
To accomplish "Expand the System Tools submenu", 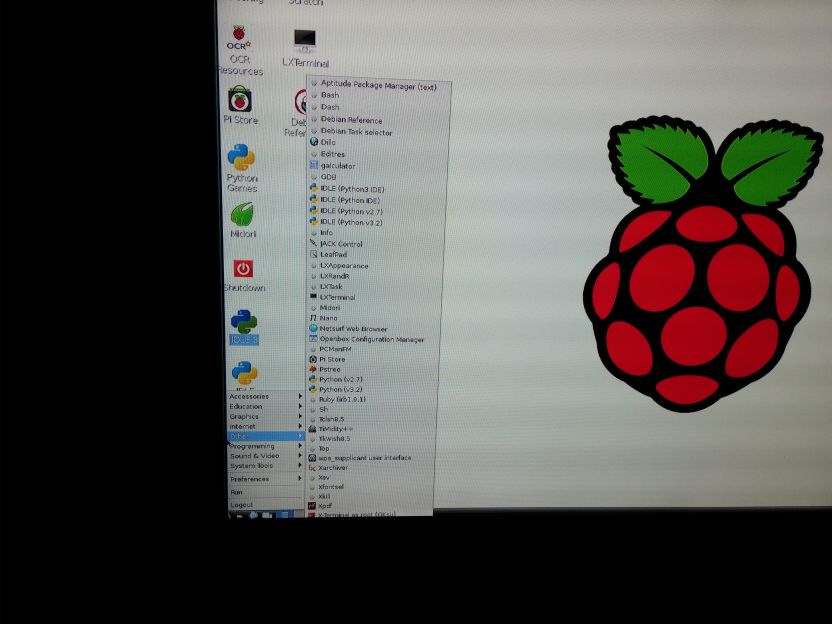I will (265, 466).
